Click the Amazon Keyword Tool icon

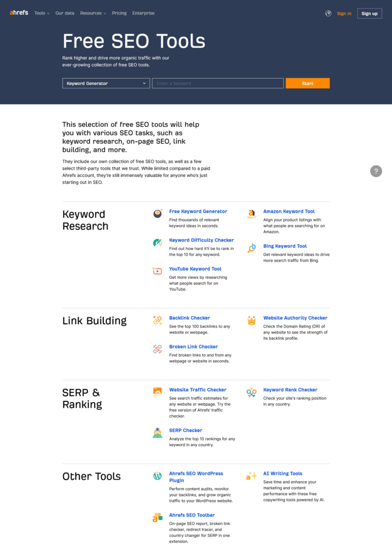click(251, 214)
